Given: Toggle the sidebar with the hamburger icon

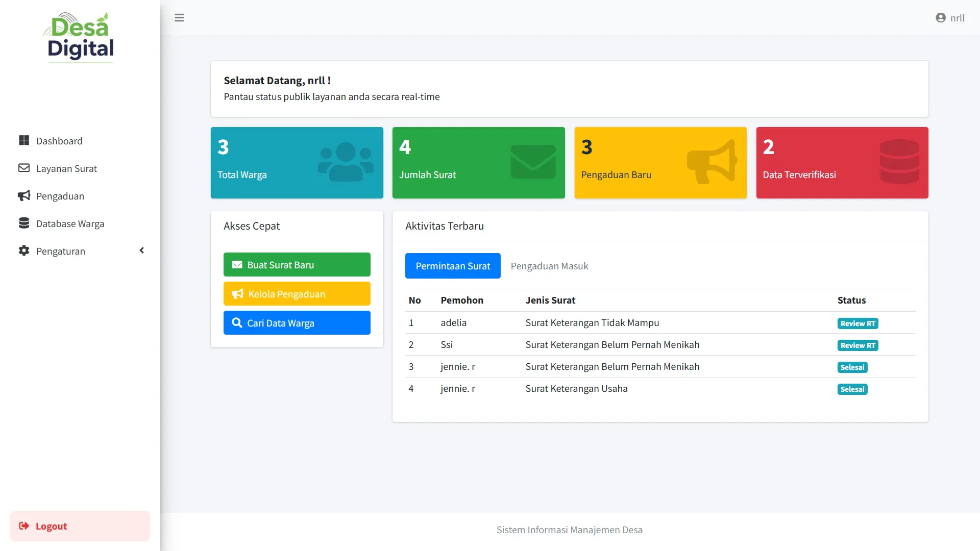Looking at the screenshot, I should coord(179,17).
